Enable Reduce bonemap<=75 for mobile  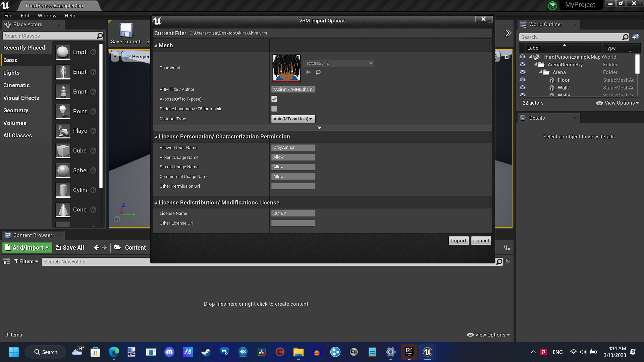(x=274, y=109)
